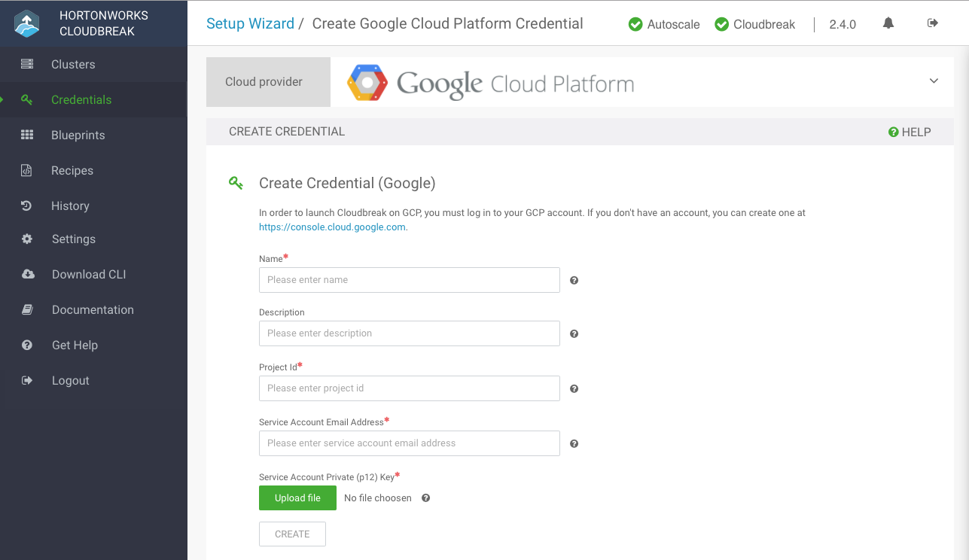Open Recipes from the sidebar
The width and height of the screenshot is (969, 560).
coord(72,171)
